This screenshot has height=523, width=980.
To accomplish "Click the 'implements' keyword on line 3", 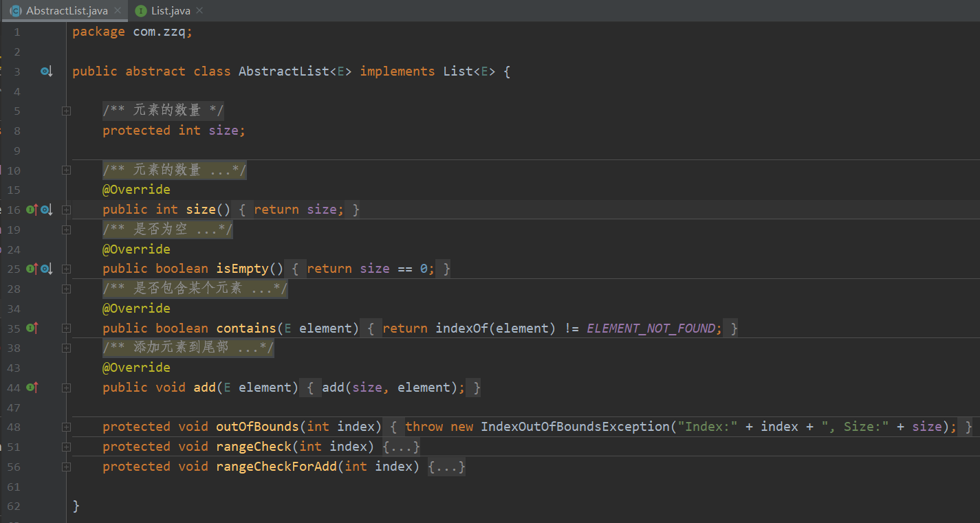I will (x=398, y=71).
